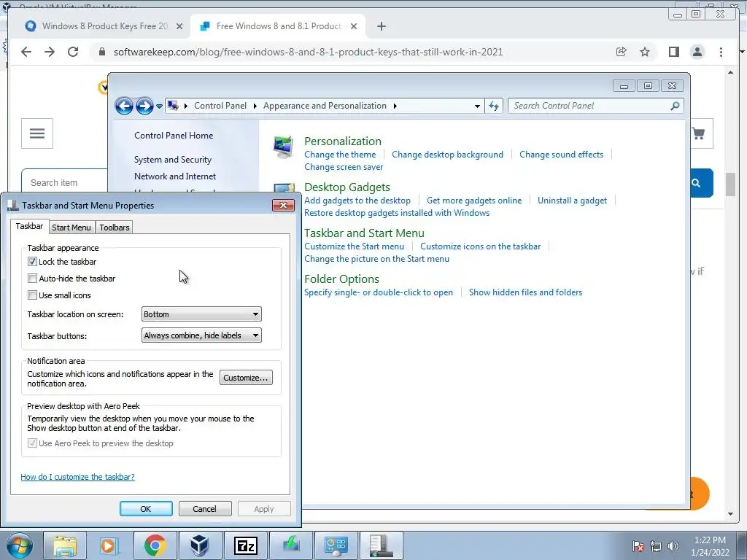Click Change screen saver link
The width and height of the screenshot is (747, 560).
pos(344,167)
